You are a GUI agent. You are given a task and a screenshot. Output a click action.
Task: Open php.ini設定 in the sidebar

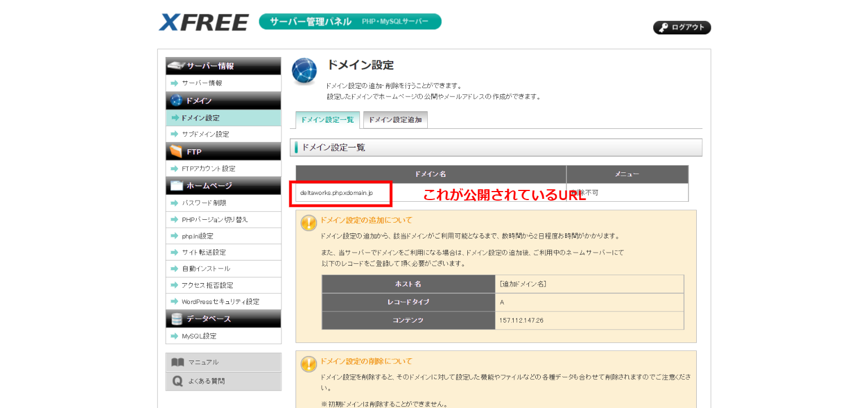pos(197,236)
